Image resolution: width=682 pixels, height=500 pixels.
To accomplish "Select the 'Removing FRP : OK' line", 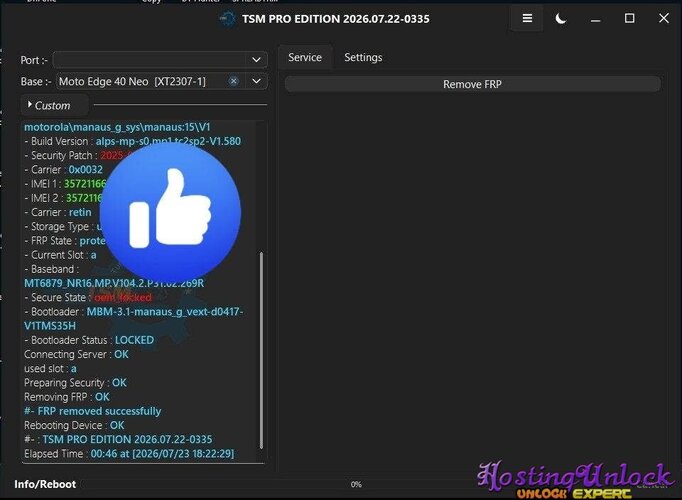I will pyautogui.click(x=67, y=397).
